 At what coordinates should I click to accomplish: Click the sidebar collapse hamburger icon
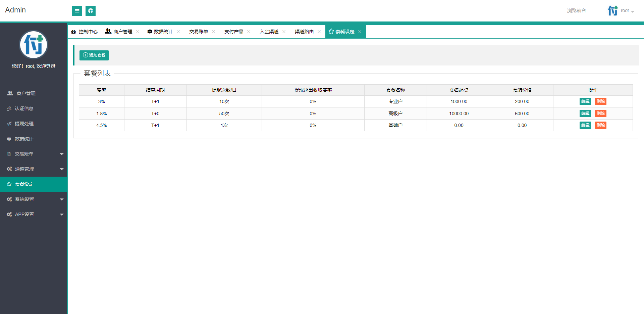click(77, 11)
